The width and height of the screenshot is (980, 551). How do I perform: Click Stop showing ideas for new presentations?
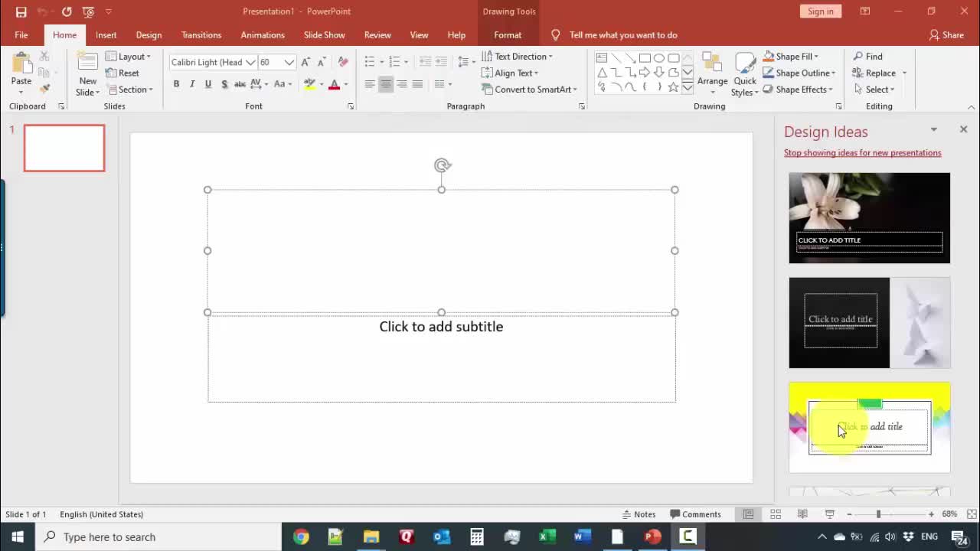pyautogui.click(x=862, y=153)
